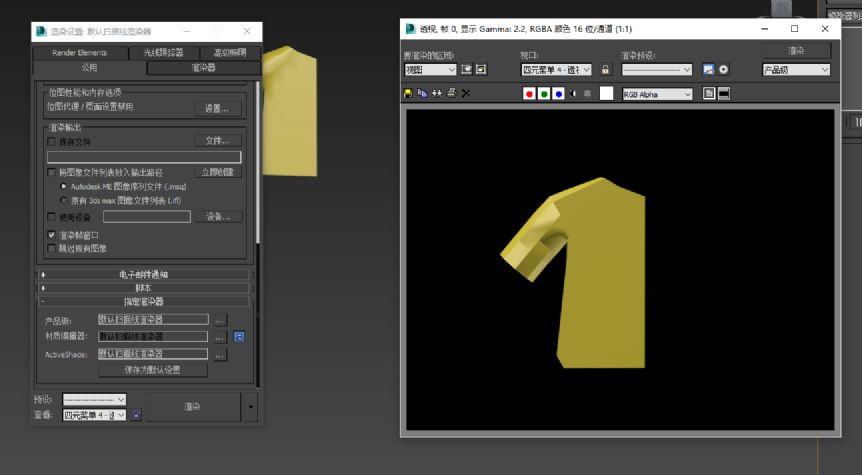Click the rendered yellow number 1 image
Image resolution: width=862 pixels, height=475 pixels.
tap(573, 273)
